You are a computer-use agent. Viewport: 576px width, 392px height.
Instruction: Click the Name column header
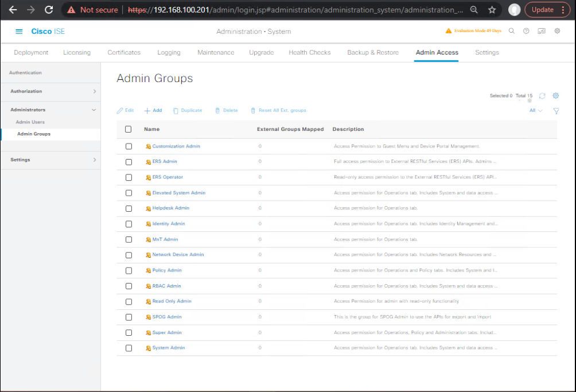(151, 129)
